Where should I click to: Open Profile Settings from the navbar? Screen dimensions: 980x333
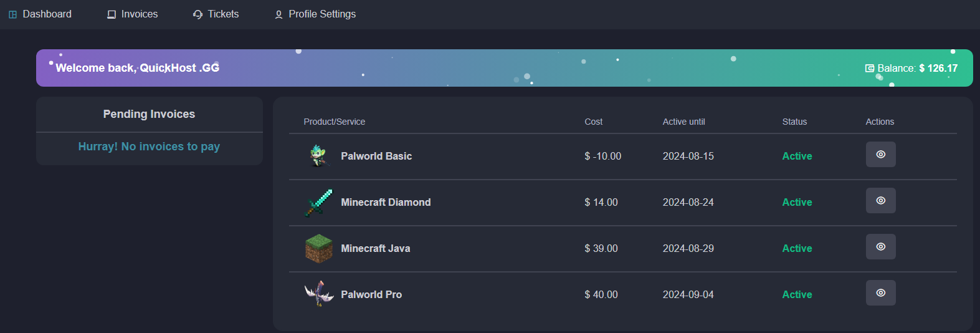click(x=322, y=14)
